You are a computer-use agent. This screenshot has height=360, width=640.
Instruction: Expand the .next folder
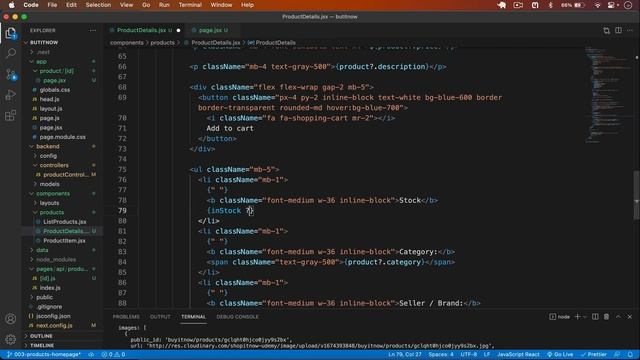click(42, 52)
